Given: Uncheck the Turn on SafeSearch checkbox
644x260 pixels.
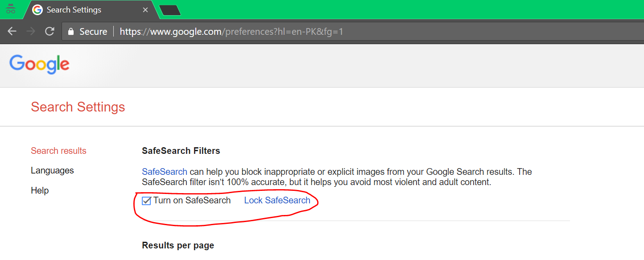Looking at the screenshot, I should pyautogui.click(x=146, y=201).
